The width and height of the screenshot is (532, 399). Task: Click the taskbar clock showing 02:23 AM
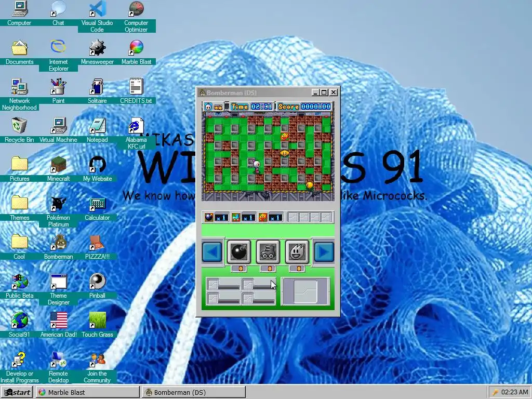click(x=514, y=392)
